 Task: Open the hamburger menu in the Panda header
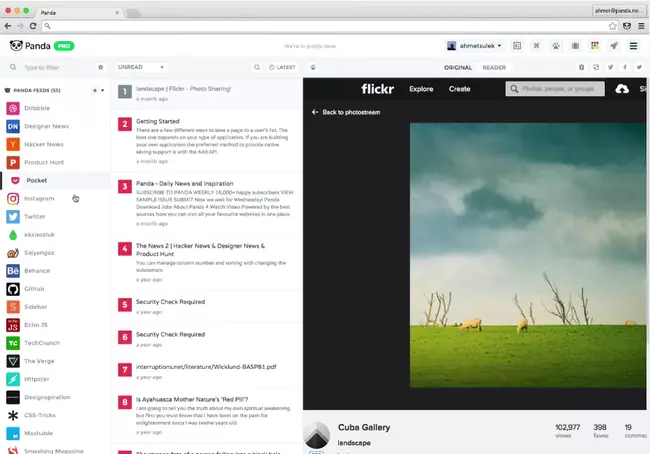(633, 46)
